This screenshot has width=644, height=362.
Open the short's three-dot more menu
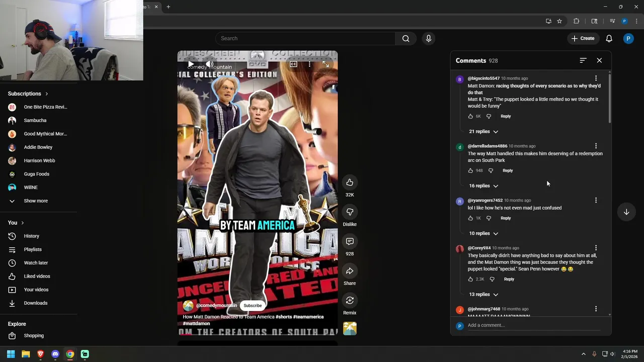point(309,64)
